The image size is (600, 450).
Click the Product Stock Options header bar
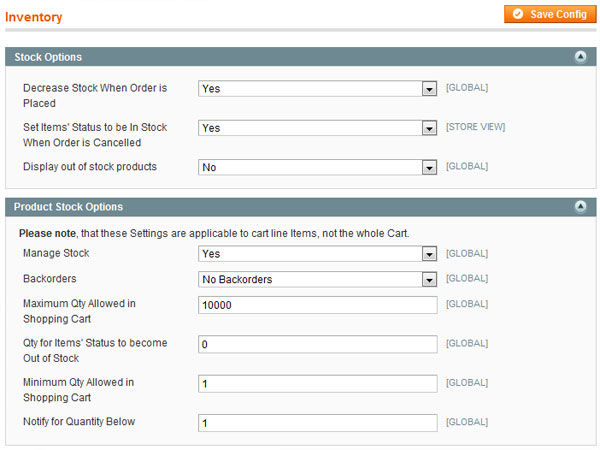(x=300, y=207)
